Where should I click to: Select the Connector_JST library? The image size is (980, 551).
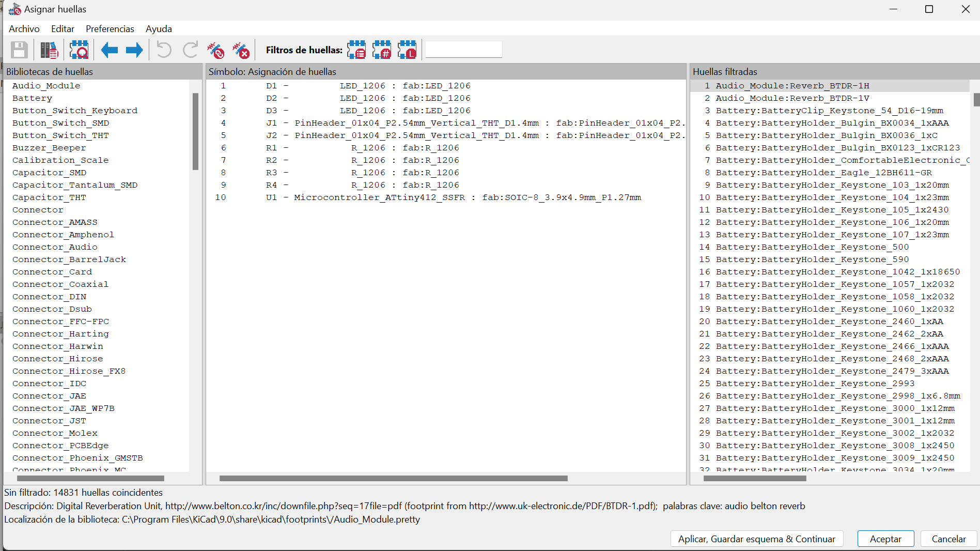50,421
